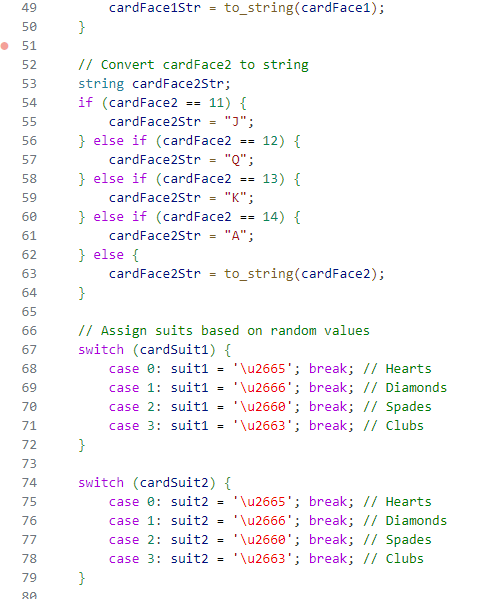Click line number 49 in the gutter
The width and height of the screenshot is (478, 599).
29,8
